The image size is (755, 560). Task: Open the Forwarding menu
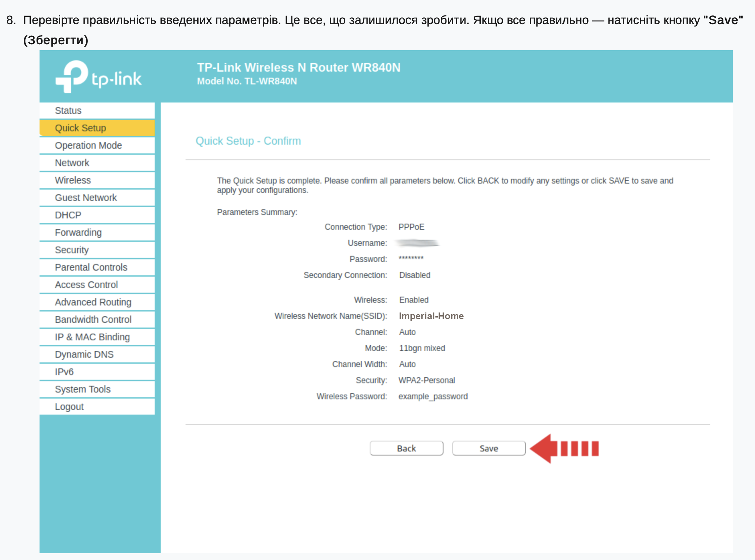point(78,232)
